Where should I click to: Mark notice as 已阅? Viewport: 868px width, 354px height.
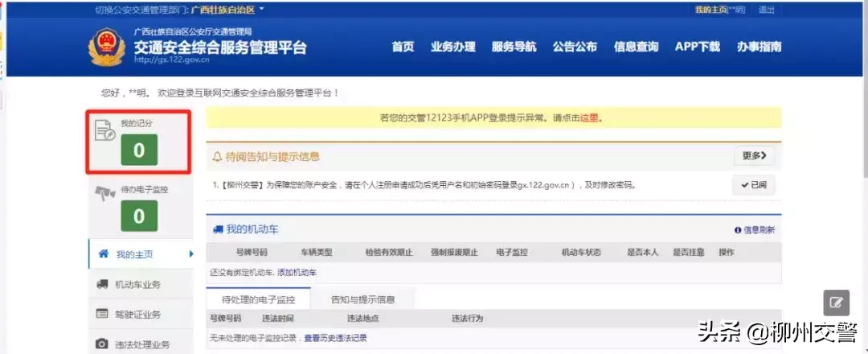click(x=753, y=185)
